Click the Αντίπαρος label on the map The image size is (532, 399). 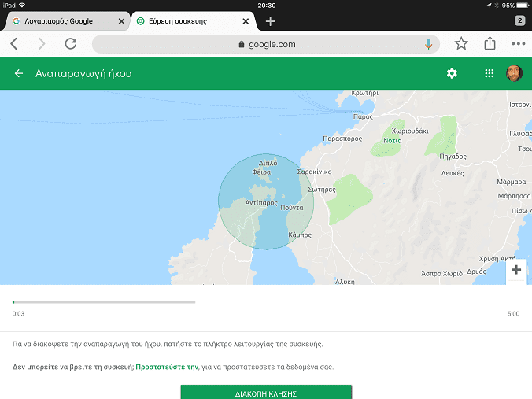click(261, 203)
